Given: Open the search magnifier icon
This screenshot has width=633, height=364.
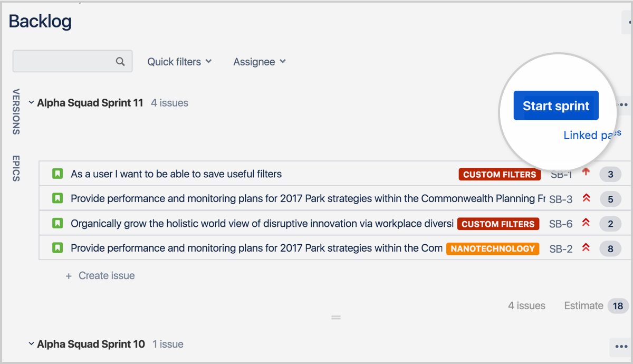Looking at the screenshot, I should [121, 61].
